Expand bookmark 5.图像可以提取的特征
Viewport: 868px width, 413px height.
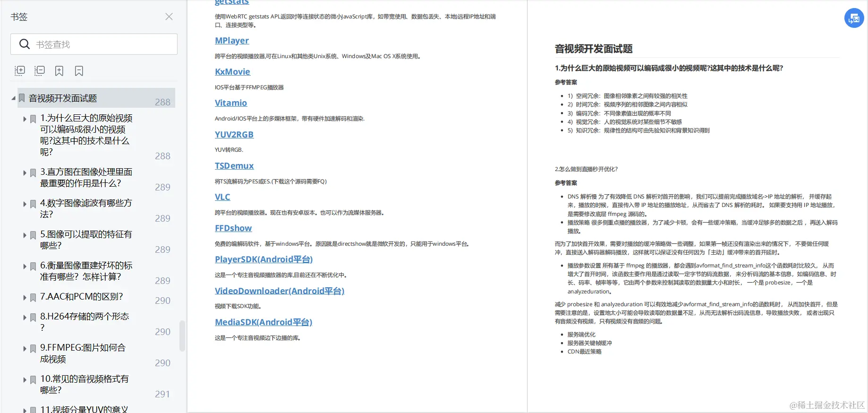(25, 235)
